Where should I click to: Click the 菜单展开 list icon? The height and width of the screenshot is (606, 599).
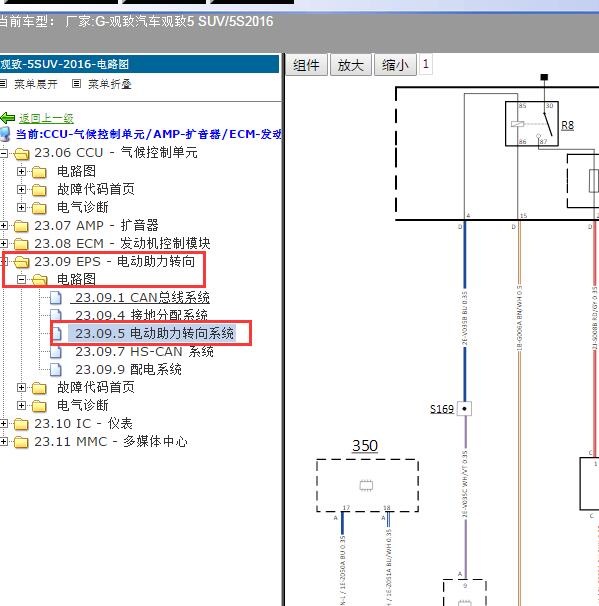3,83
